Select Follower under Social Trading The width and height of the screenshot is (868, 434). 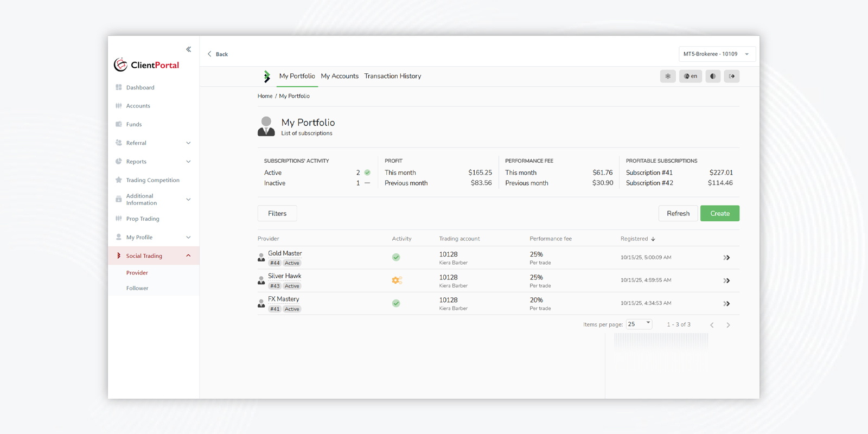[x=137, y=289]
